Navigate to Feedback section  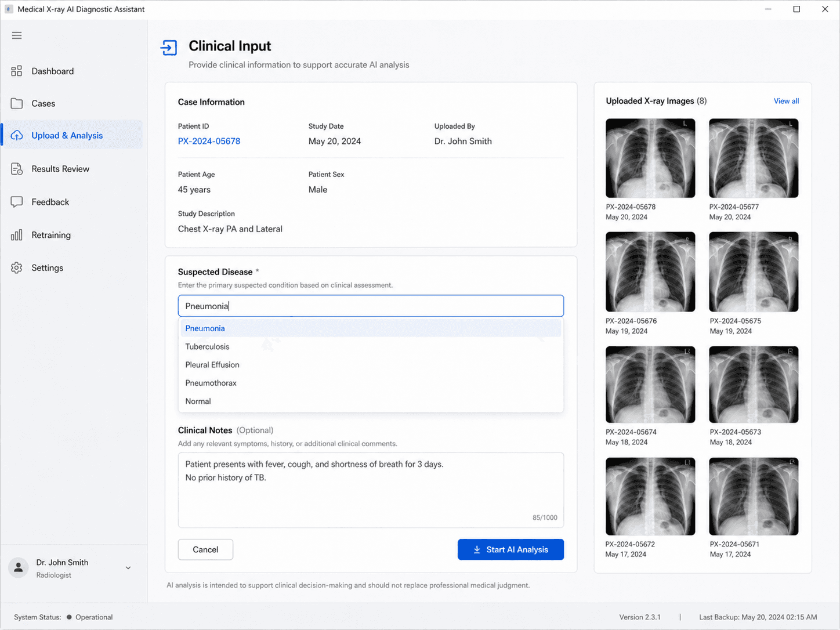[x=72, y=202]
